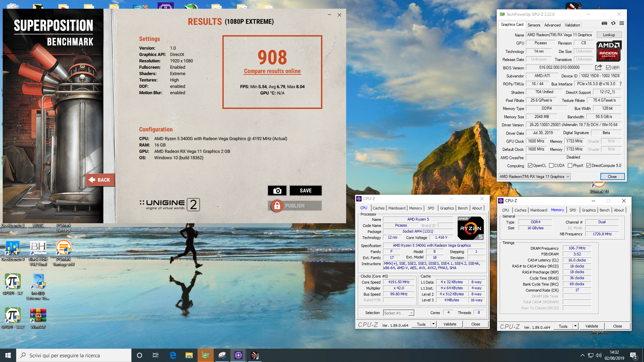
Task: Click the clock showing 14:32
Action: (614, 352)
